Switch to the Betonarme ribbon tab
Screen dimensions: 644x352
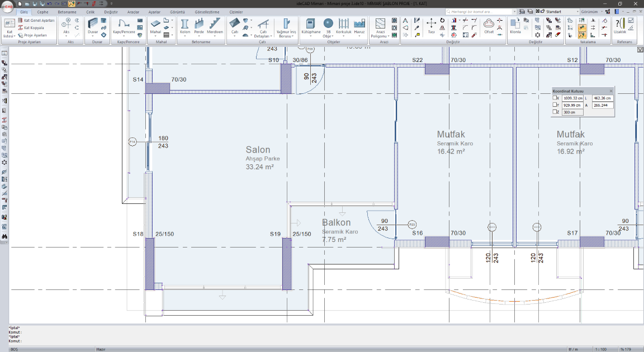pyautogui.click(x=67, y=12)
